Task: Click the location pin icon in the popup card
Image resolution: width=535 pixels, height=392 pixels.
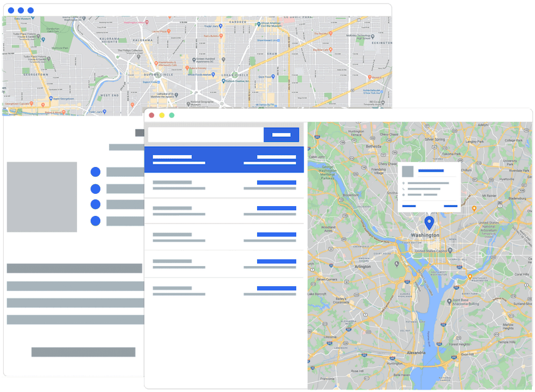Action: pos(403,183)
